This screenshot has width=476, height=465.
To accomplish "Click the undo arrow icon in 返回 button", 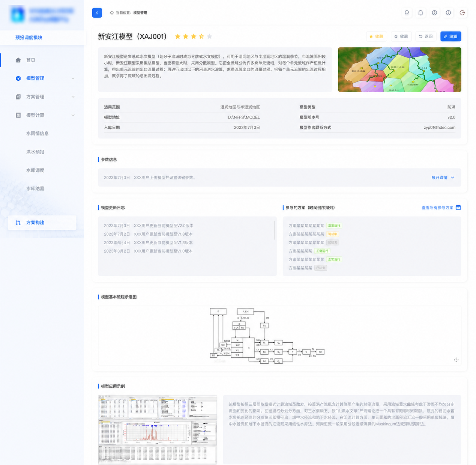I will (421, 36).
